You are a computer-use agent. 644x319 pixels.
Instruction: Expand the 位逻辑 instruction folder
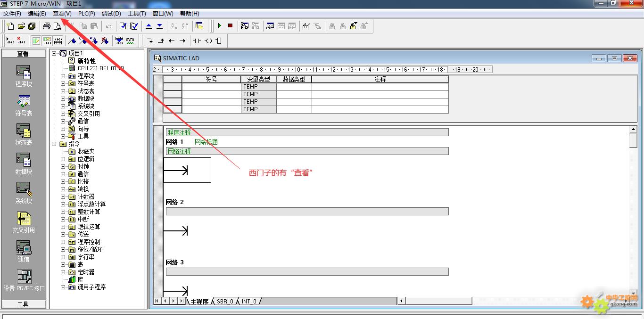click(x=63, y=159)
